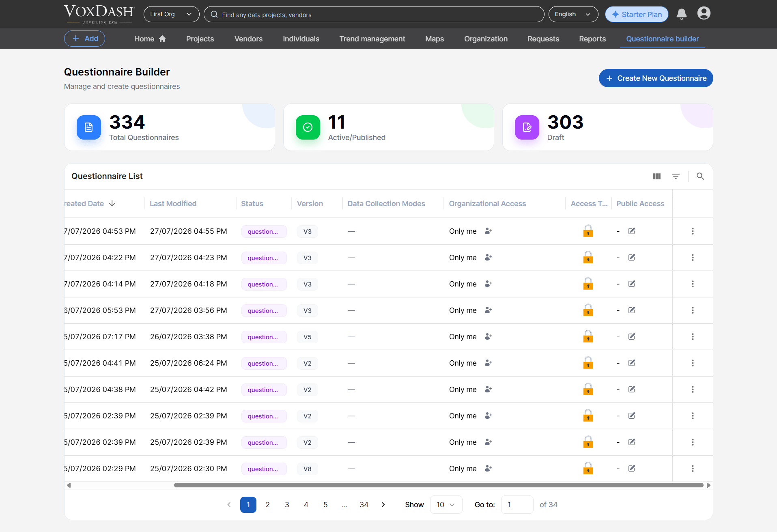
Task: Open the user profile avatar menu
Action: pyautogui.click(x=704, y=13)
